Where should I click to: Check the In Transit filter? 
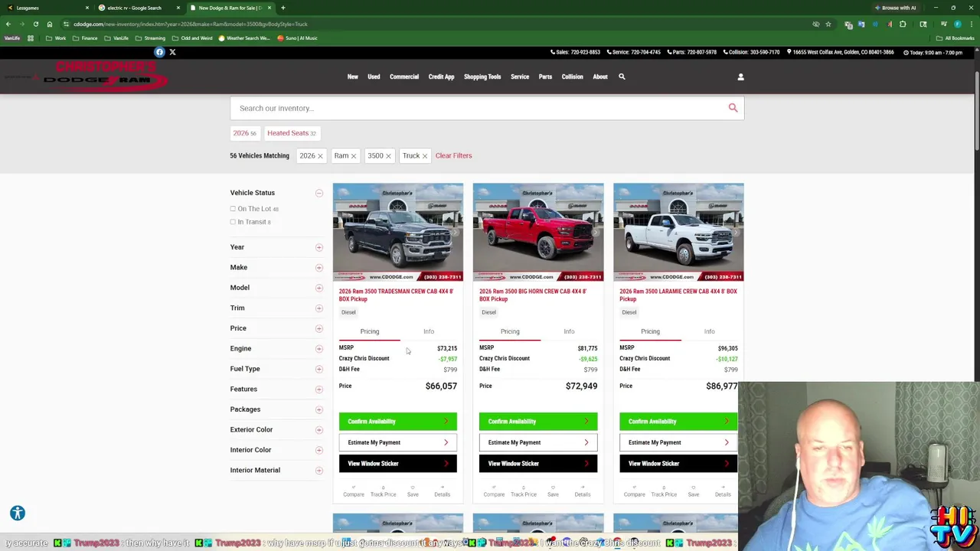tap(233, 222)
